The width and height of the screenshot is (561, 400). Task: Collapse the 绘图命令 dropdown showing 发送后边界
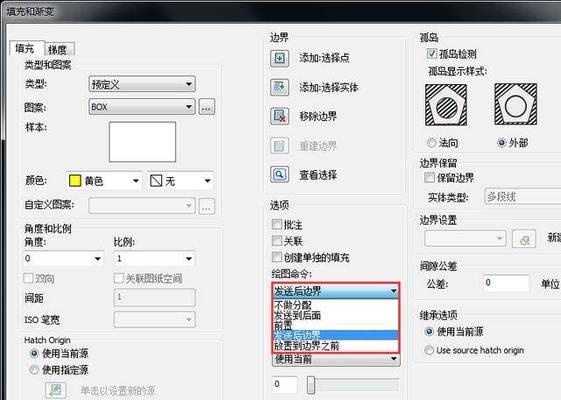click(336, 291)
